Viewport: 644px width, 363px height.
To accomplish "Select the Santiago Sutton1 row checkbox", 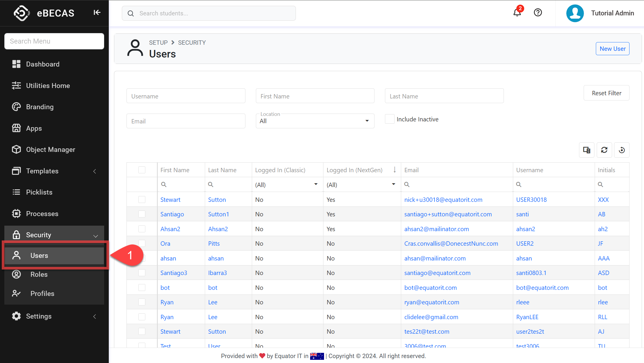I will coord(142,214).
